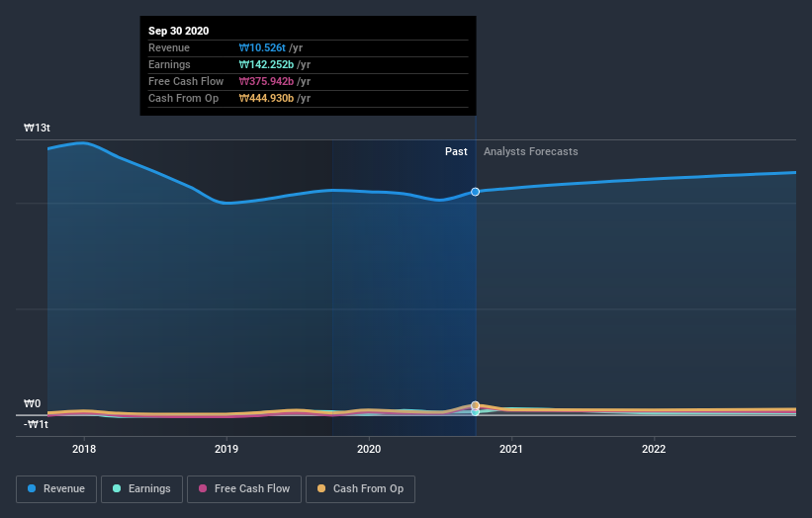Screen dimensions: 812x518
Task: Toggle the Revenue legend button
Action: pyautogui.click(x=56, y=489)
